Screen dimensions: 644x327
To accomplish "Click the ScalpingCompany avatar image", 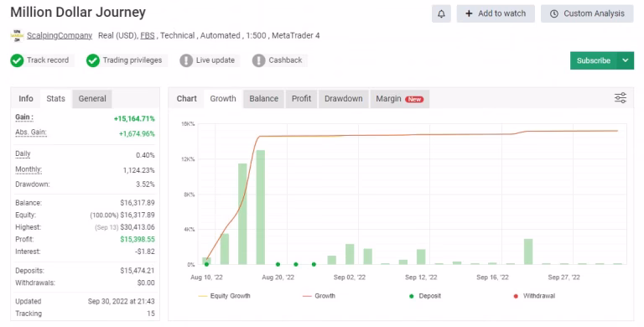I will coord(17,35).
